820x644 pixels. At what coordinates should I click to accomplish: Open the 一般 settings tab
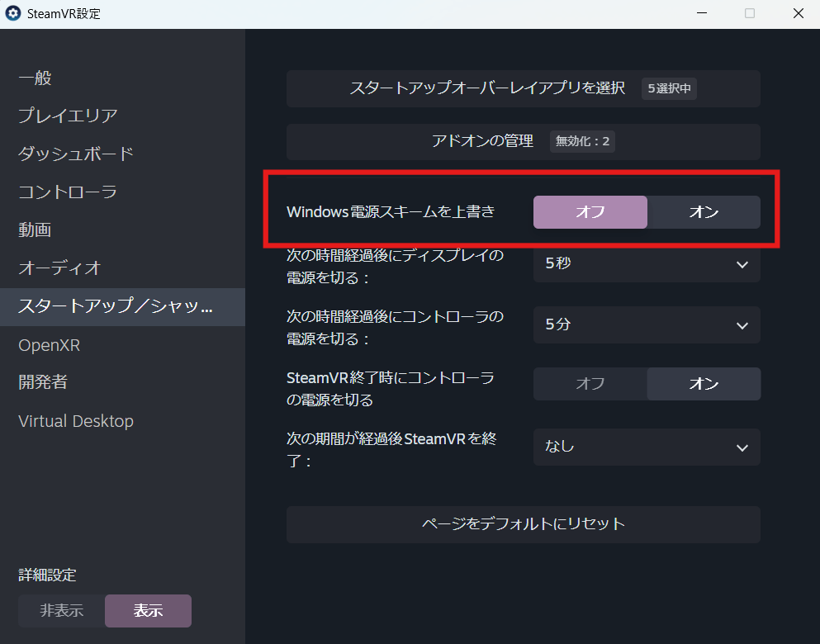35,78
